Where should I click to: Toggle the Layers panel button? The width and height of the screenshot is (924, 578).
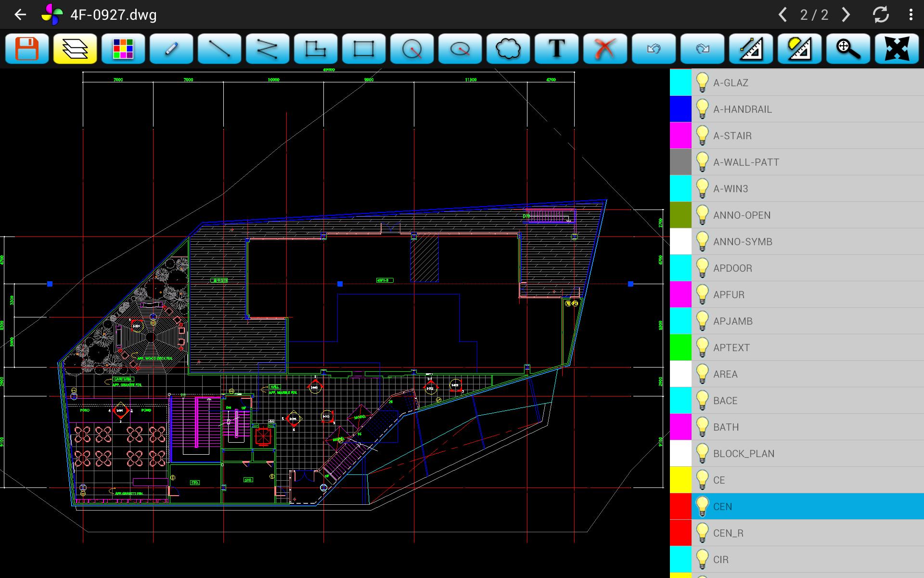click(x=75, y=49)
